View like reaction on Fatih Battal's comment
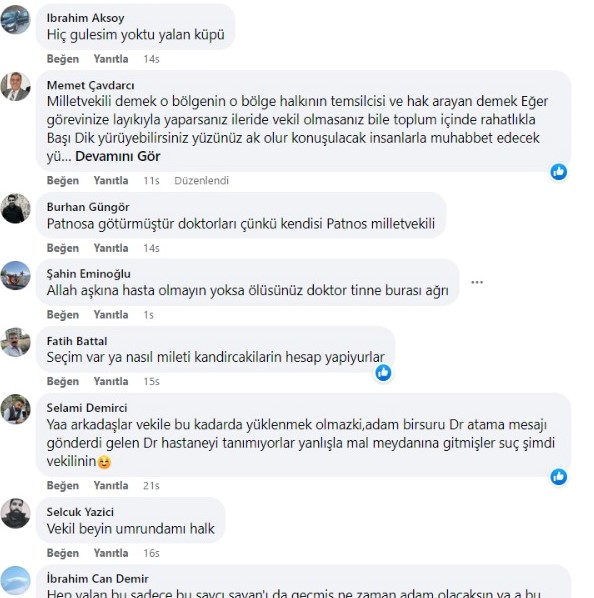The image size is (594, 598). pyautogui.click(x=383, y=373)
